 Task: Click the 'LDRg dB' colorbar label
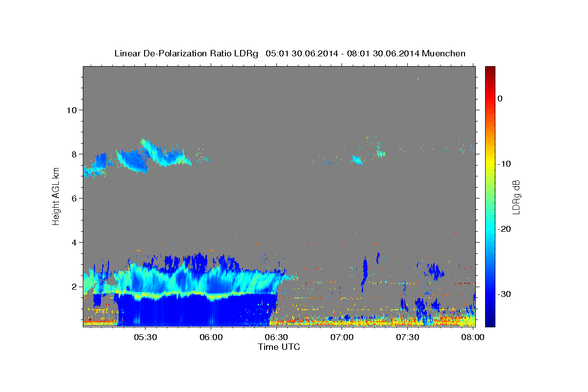pyautogui.click(x=515, y=196)
